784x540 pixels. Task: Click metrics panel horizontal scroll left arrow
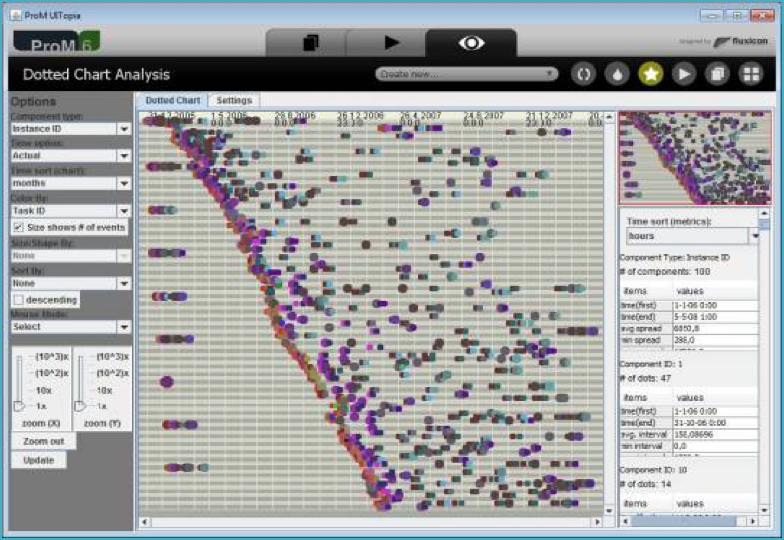pyautogui.click(x=625, y=522)
